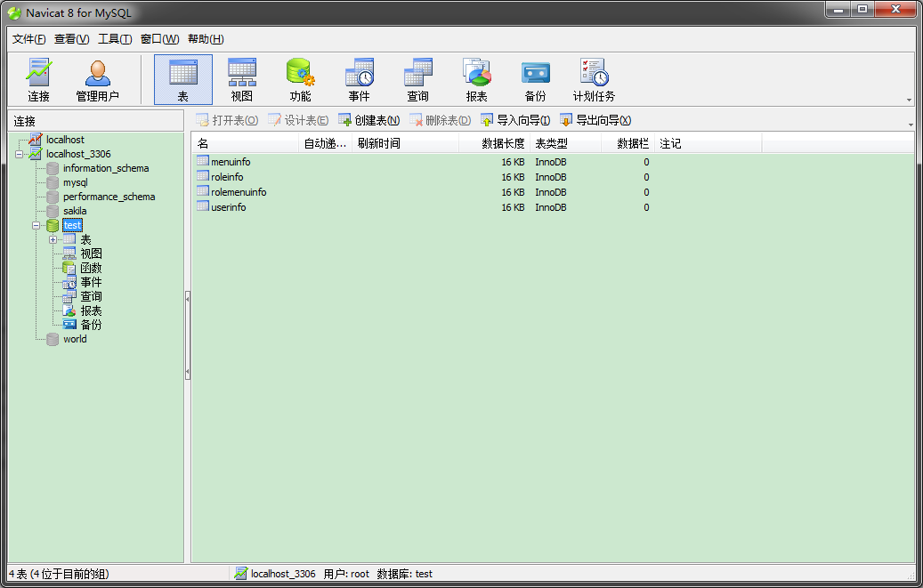Click InnoDB type cell of userinfo
The width and height of the screenshot is (923, 588).
coord(550,207)
